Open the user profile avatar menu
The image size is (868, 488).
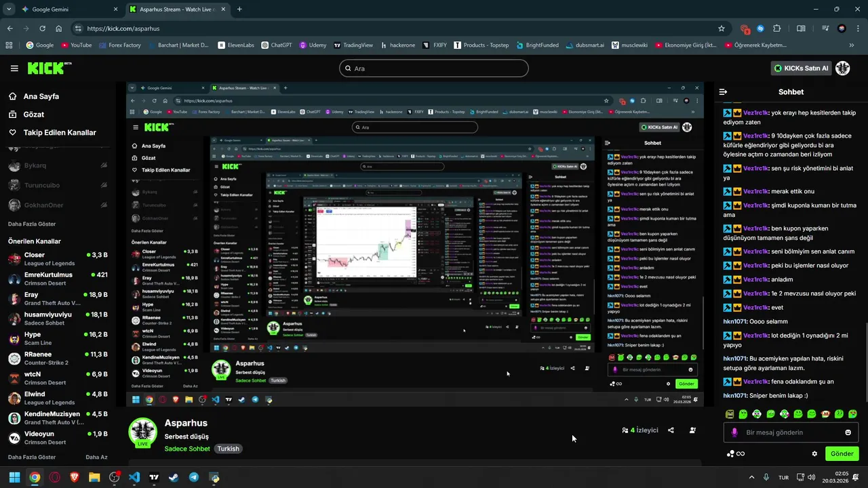pos(842,68)
